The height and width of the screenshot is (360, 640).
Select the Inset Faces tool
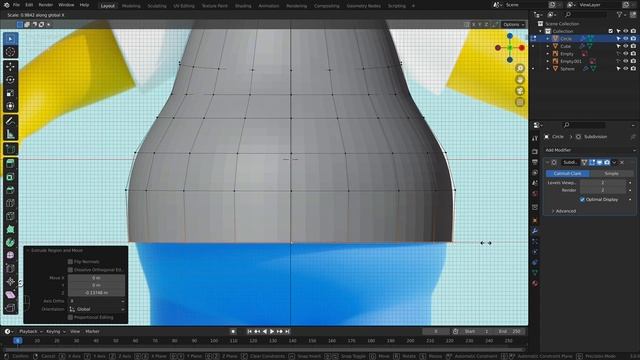point(10,177)
